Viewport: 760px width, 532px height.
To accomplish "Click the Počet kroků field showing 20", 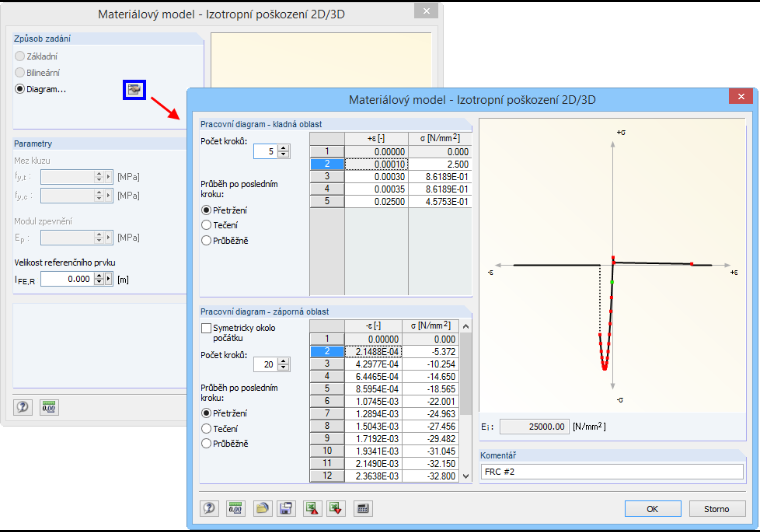I will tap(266, 364).
